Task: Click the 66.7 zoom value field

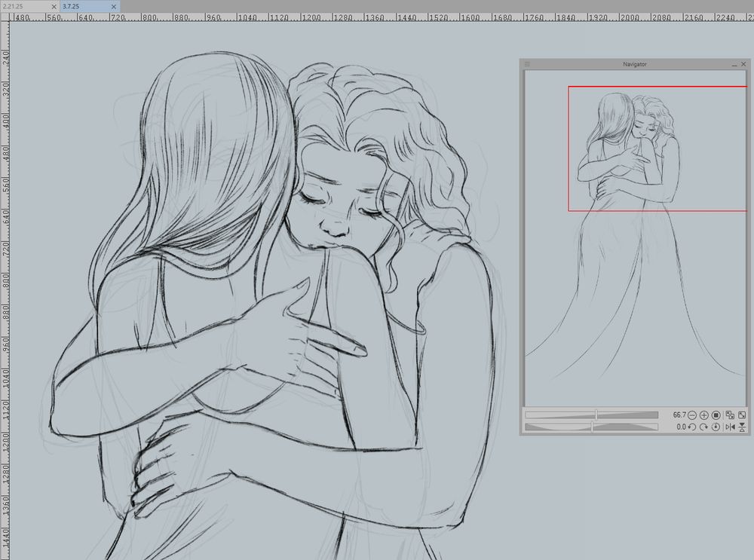Action: (x=679, y=415)
